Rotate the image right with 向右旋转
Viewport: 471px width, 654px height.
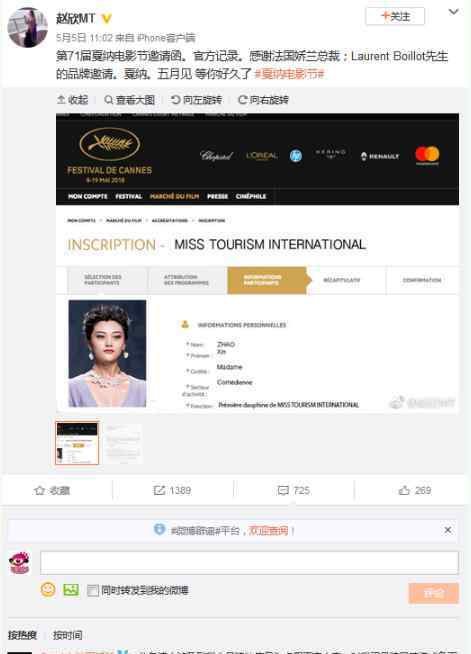pos(263,100)
